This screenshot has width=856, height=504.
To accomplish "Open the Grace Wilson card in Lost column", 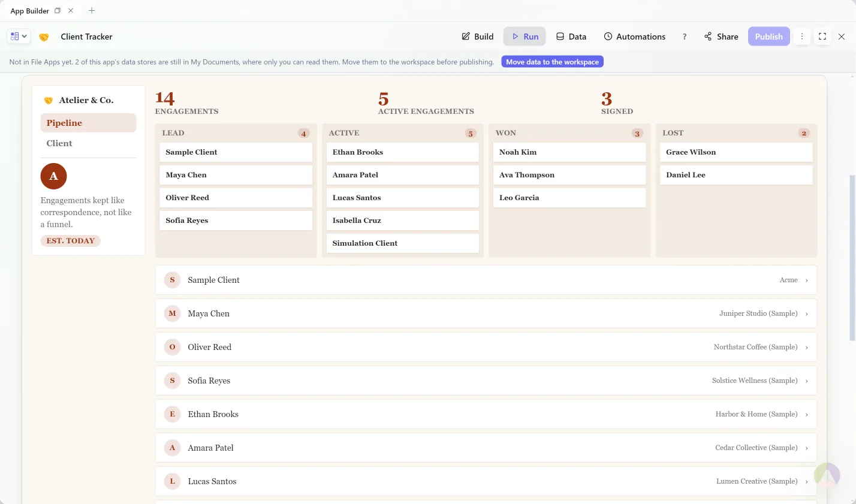I will pyautogui.click(x=736, y=152).
